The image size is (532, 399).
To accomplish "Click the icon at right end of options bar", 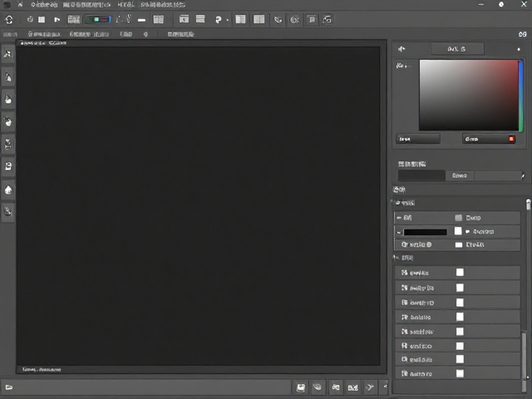I will click(x=523, y=34).
